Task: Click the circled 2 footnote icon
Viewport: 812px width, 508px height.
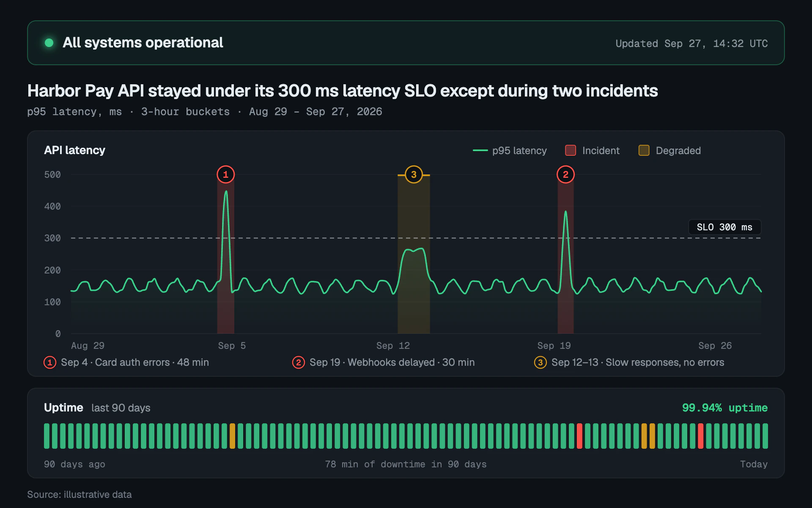Action: point(299,362)
